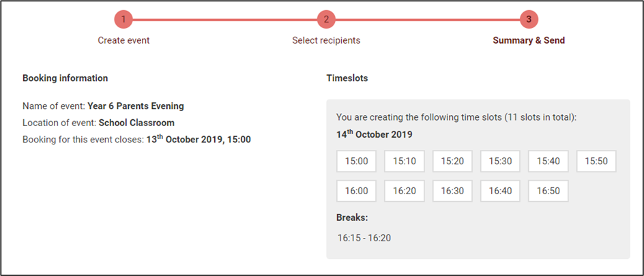Go to Create event step label
Screen dimensions: 644x276
123,40
